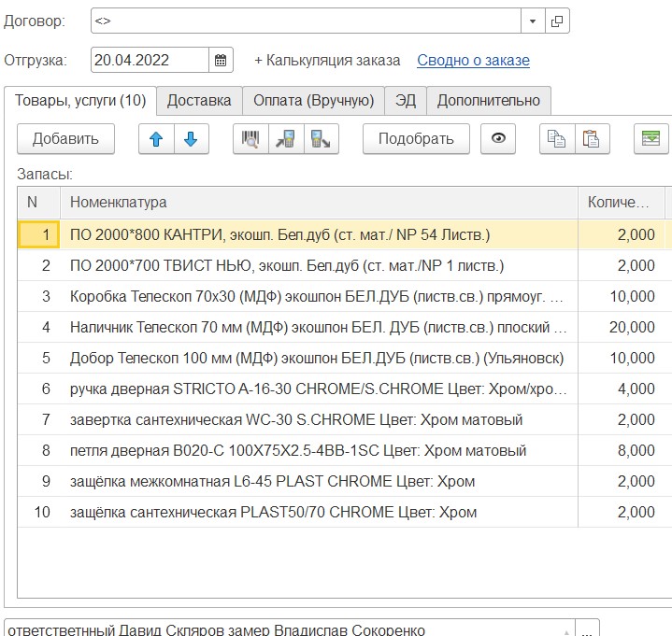Screen dimensions: 672x636
Task: Click the move row up arrow
Action: (156, 139)
